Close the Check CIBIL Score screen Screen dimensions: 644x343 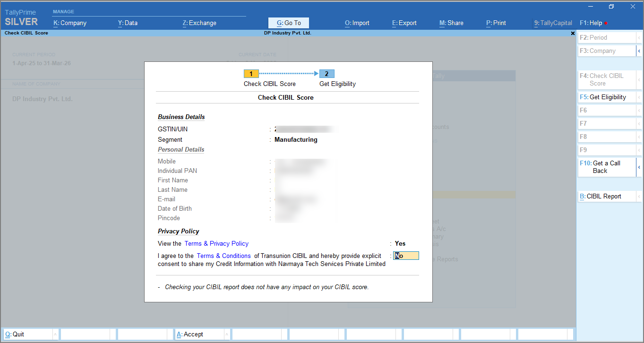[573, 34]
